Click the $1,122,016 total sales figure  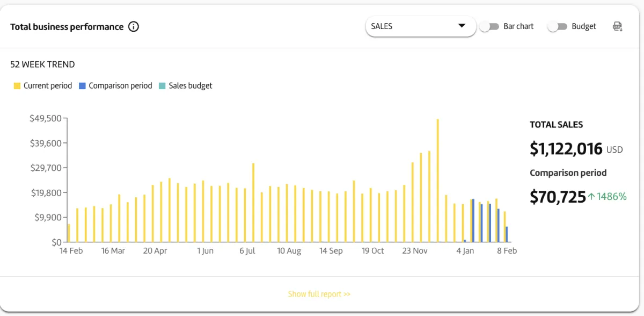click(x=566, y=149)
